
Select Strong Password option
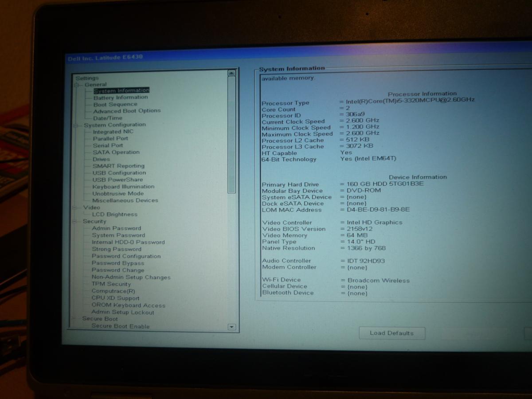point(117,249)
